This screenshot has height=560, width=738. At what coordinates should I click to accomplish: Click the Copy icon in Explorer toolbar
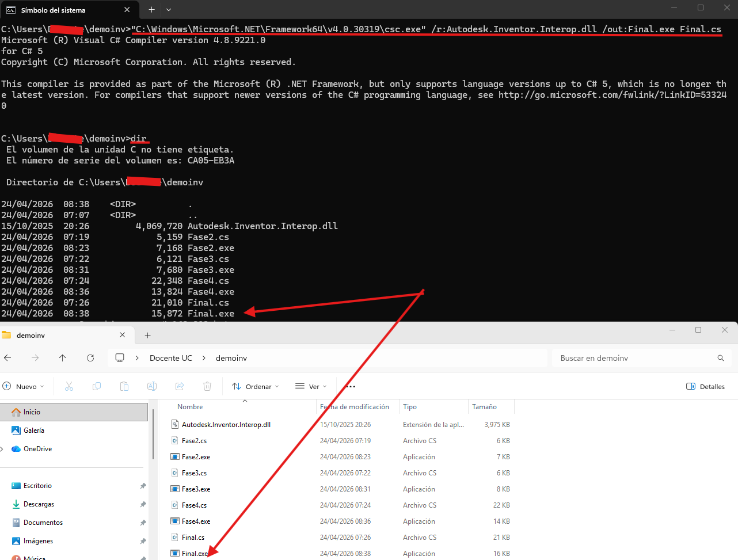(97, 387)
